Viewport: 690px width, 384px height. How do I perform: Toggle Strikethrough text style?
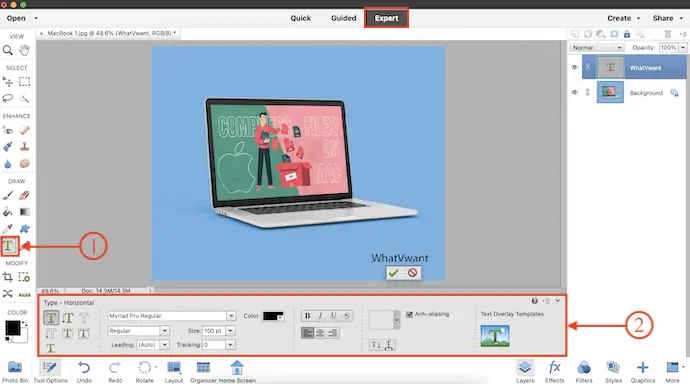[x=347, y=315]
